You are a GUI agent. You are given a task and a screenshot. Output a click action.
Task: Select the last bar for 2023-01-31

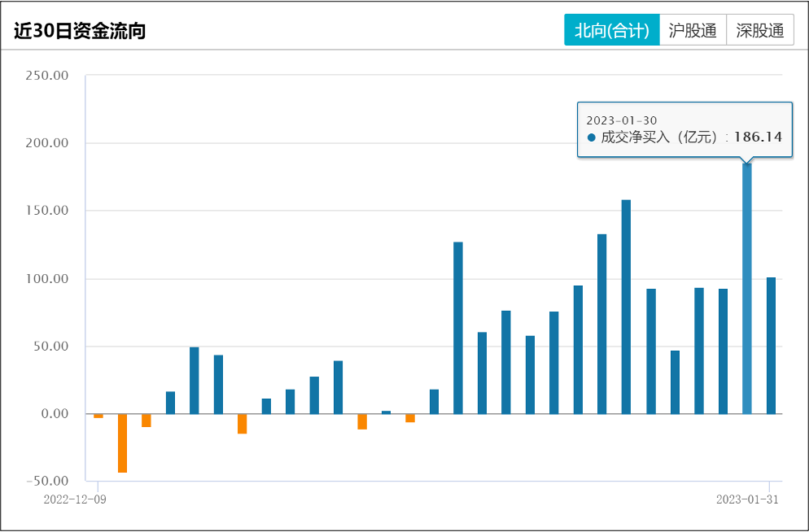[x=771, y=346]
